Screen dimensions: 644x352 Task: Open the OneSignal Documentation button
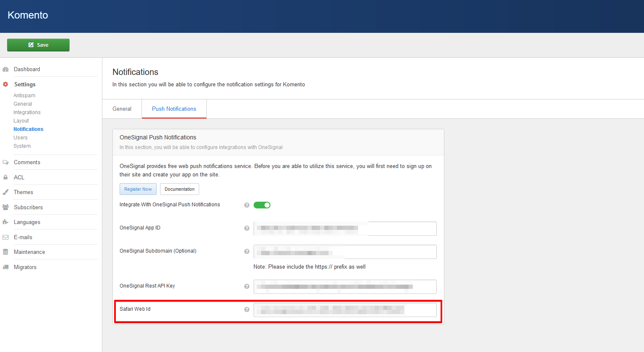179,189
